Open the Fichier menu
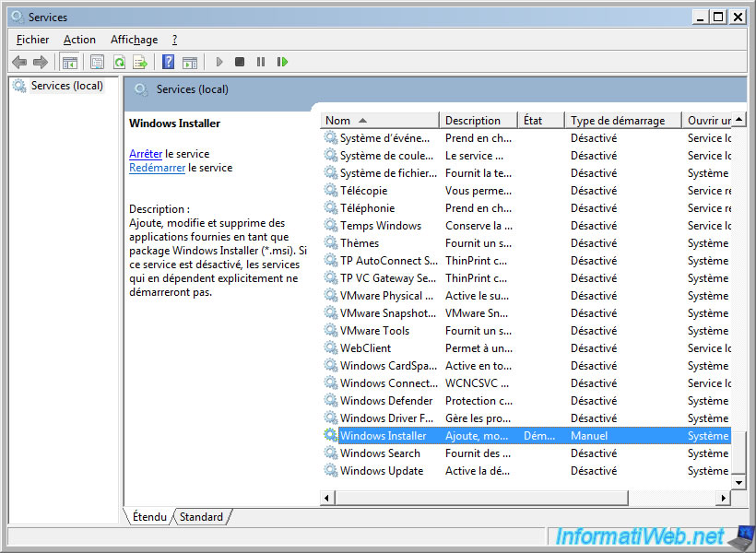756x553 pixels. click(x=33, y=40)
